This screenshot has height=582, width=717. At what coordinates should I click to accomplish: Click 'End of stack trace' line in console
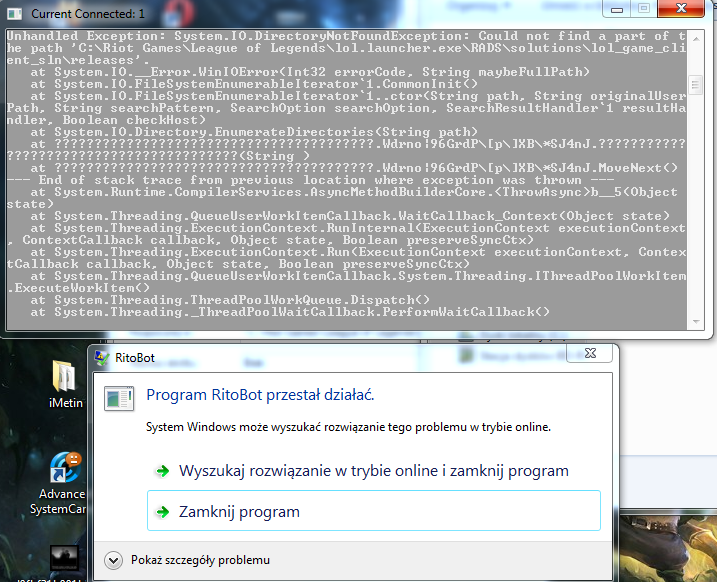310,180
